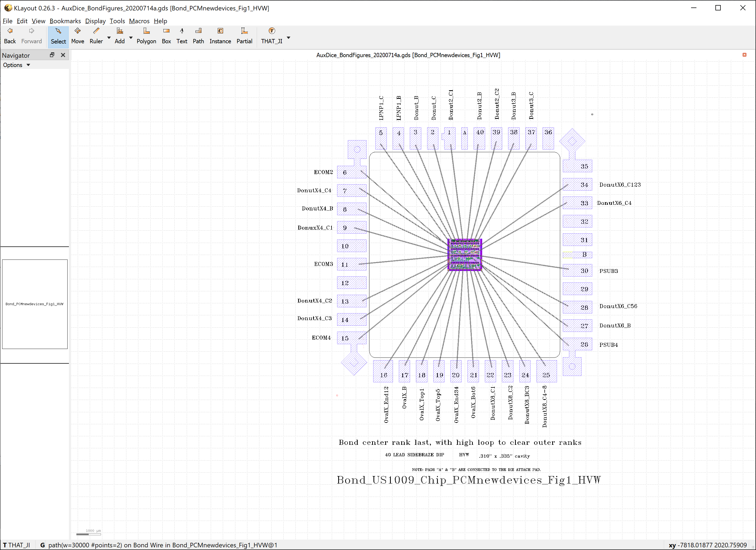Click the Navigator layout overview thumbnail
Screen dimensions: 756x550
click(35, 304)
